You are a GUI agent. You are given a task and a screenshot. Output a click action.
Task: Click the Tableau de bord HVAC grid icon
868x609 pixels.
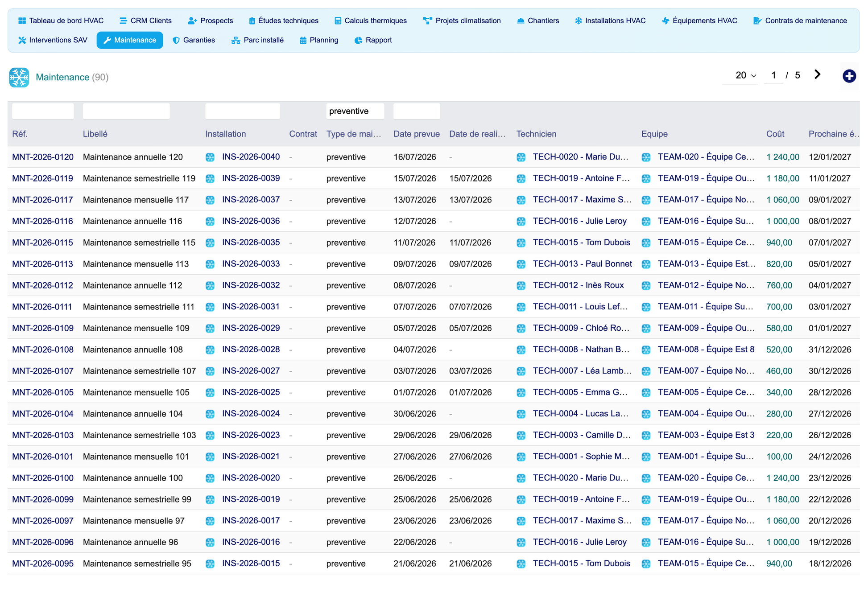tap(22, 21)
